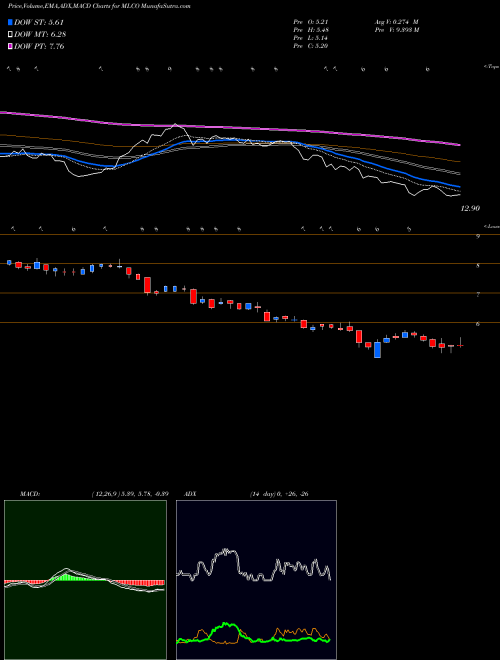Click the '<Lows' label at right edge
The height and width of the screenshot is (660, 500).
click(491, 226)
